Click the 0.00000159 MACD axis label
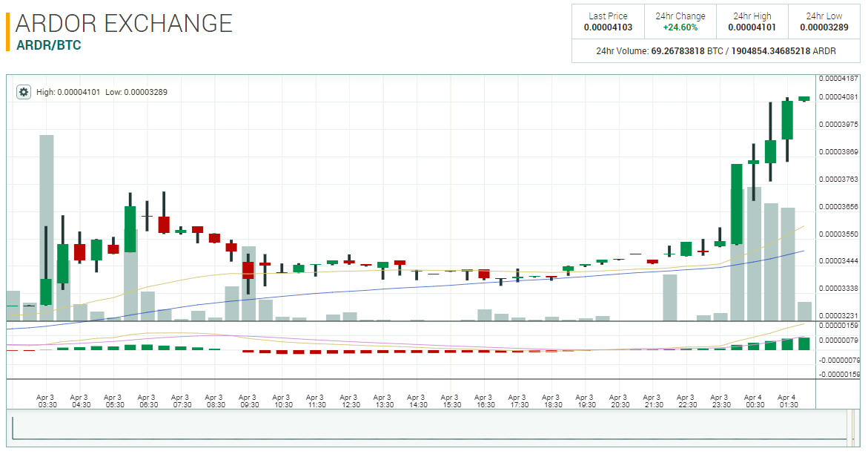 838,326
